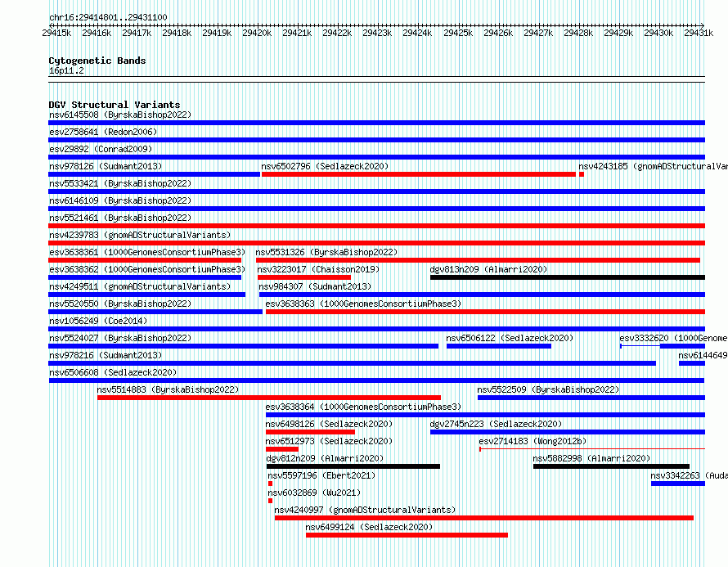Recenter at 29416k on the ruler
The image size is (728, 567).
tap(97, 33)
